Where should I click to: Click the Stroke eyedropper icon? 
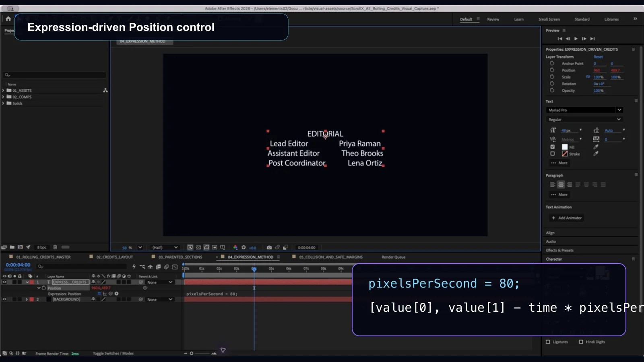[x=596, y=154]
